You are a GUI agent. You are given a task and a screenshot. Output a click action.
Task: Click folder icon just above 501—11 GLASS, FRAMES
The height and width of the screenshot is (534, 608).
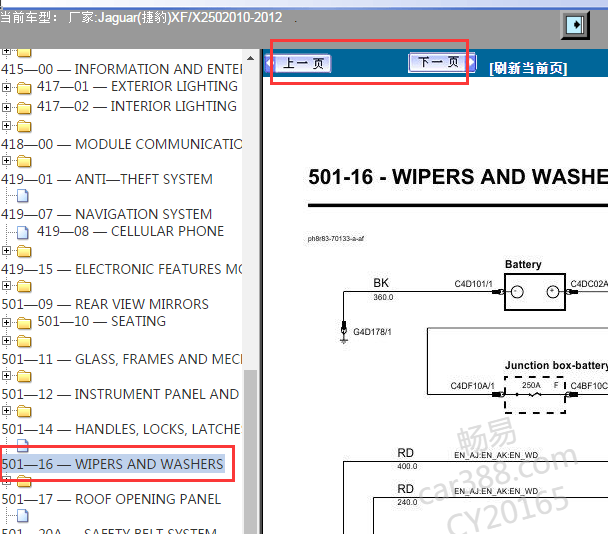pos(24,341)
